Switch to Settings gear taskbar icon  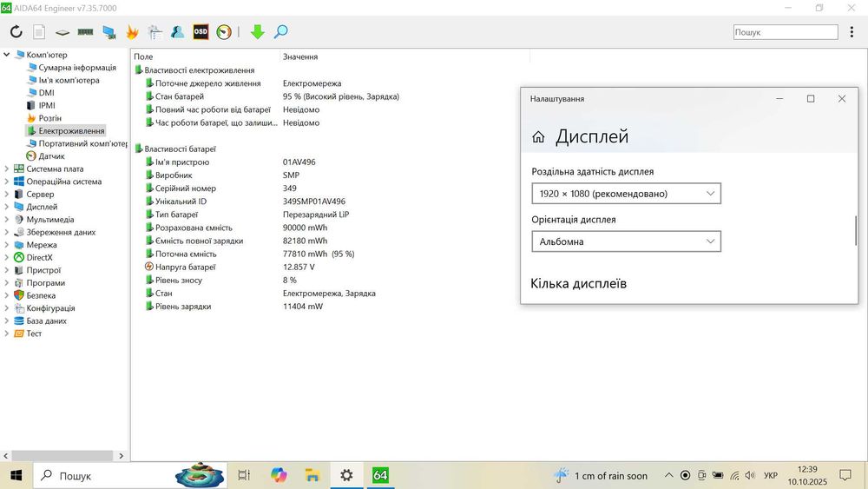click(346, 475)
